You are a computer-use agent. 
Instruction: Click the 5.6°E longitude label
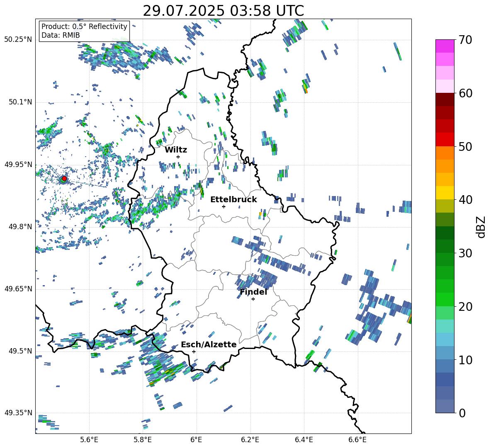tap(89, 440)
